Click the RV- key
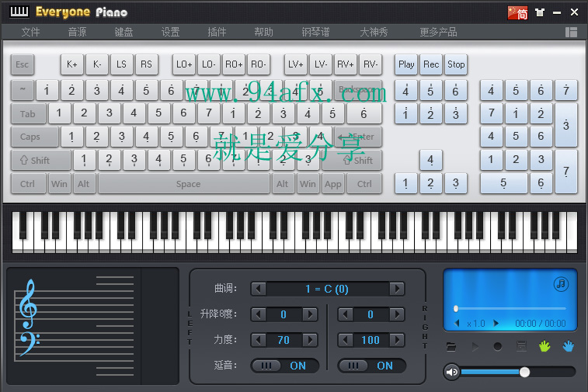588x392 pixels. coord(371,64)
